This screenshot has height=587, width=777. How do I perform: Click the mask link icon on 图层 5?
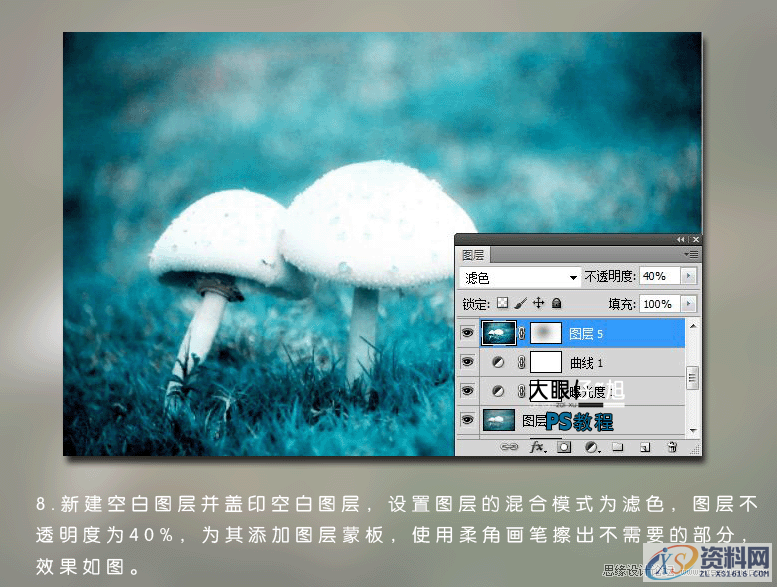click(522, 333)
